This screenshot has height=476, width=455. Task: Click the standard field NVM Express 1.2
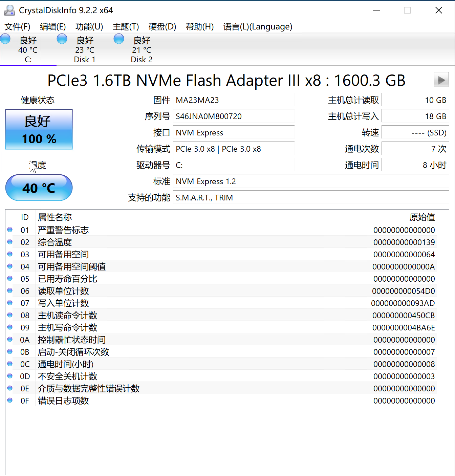(311, 181)
